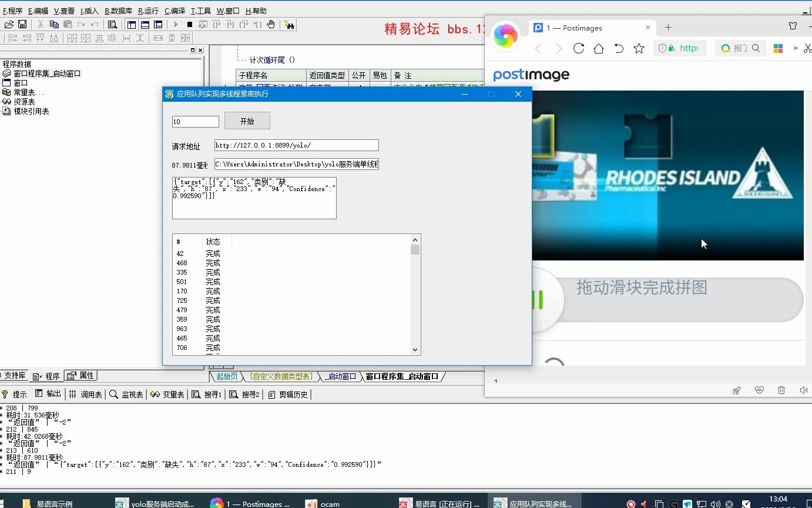The width and height of the screenshot is (812, 508).
Task: Save the program using the floppy icon
Action: pyautogui.click(x=22, y=24)
